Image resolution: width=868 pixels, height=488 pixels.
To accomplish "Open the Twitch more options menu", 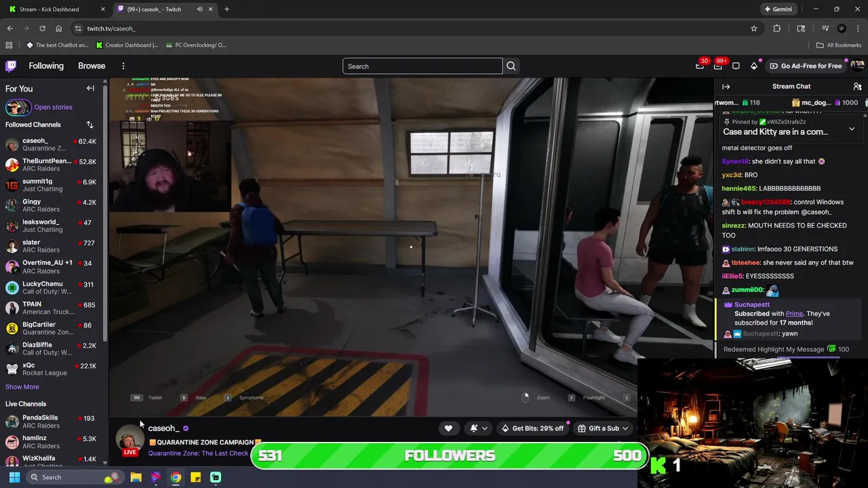I will (x=123, y=66).
